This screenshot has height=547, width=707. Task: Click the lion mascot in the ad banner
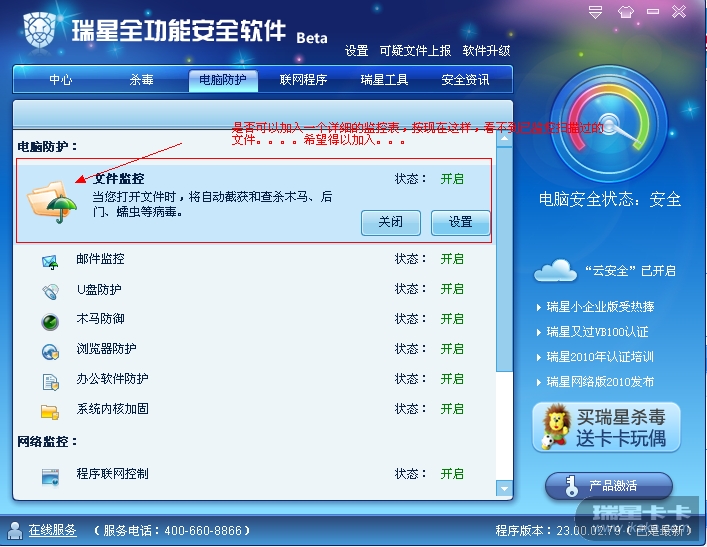(556, 427)
